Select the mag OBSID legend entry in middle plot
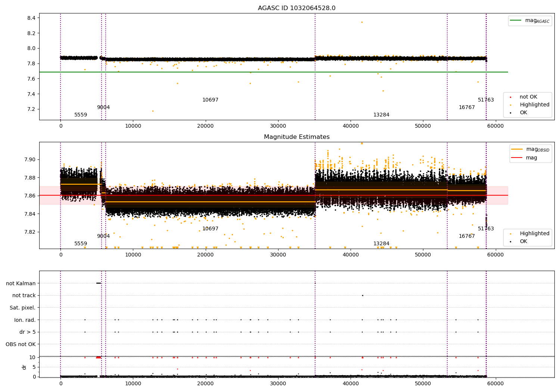Screen dimensions: 560x392 click(531, 149)
